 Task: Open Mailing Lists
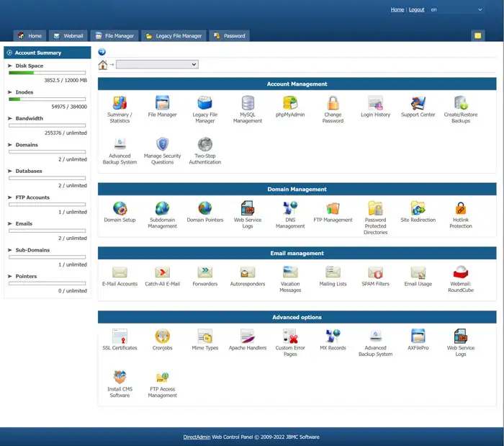(333, 275)
